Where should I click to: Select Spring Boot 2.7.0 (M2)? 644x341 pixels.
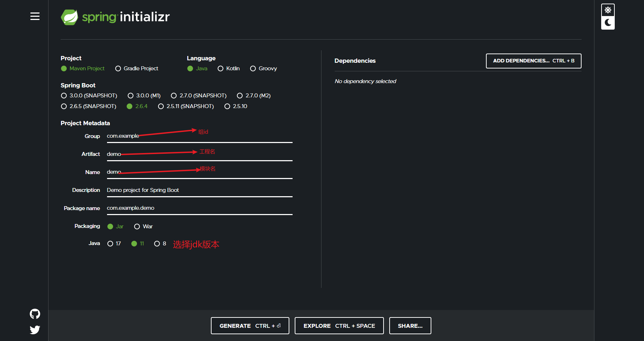[x=254, y=96]
